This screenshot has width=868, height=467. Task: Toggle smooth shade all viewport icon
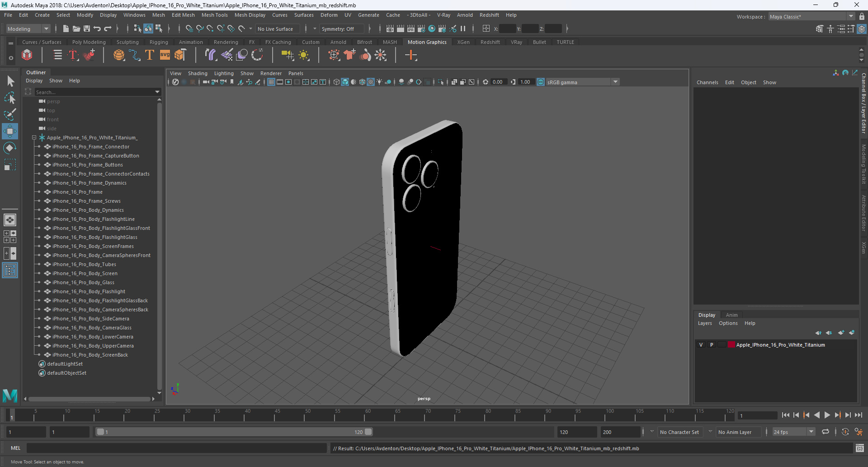[345, 82]
